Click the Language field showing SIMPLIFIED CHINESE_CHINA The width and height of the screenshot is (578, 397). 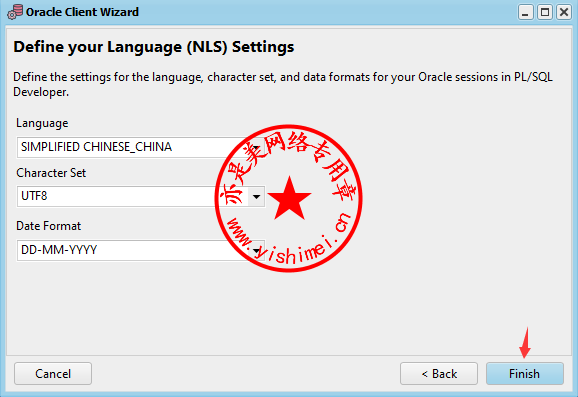(x=141, y=147)
